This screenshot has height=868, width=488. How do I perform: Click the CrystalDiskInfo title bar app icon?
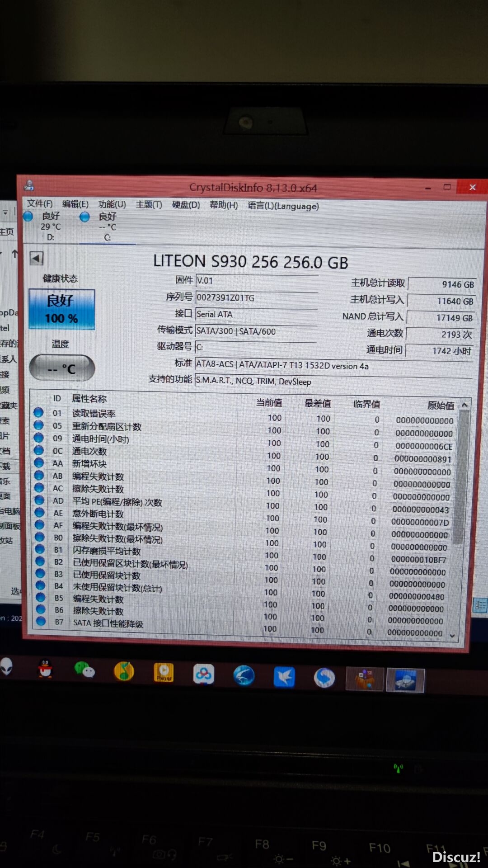coord(29,186)
